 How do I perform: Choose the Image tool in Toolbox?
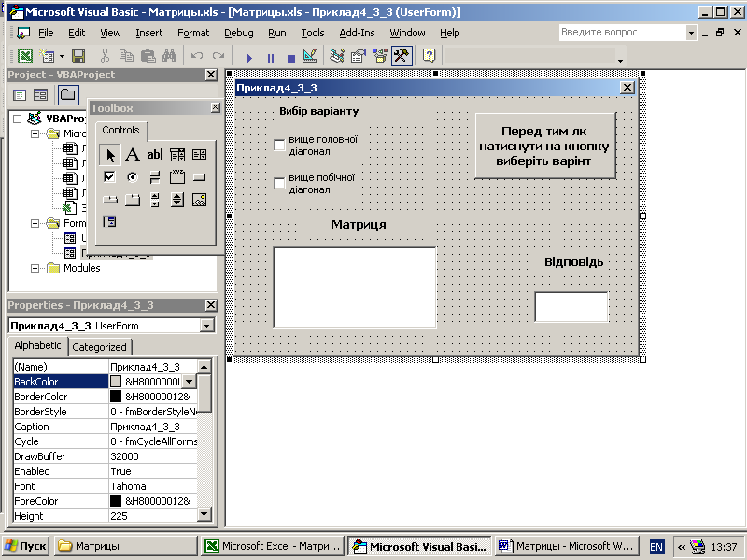[199, 200]
